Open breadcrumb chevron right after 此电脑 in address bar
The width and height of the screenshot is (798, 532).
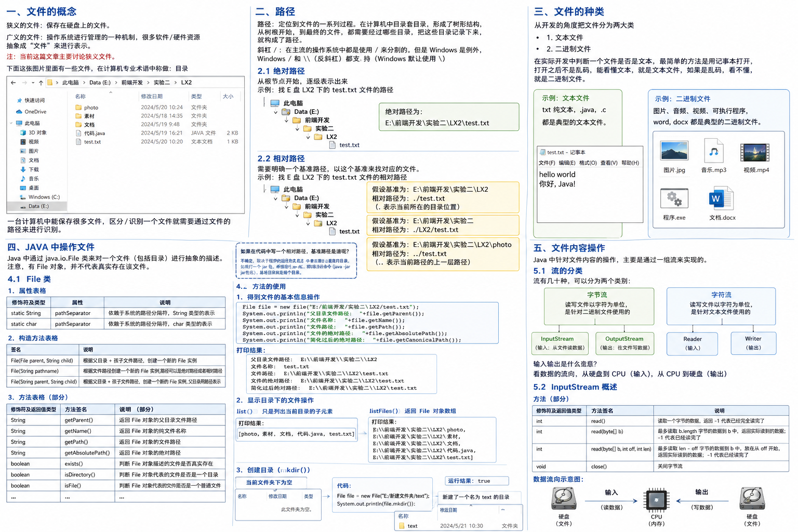click(84, 83)
